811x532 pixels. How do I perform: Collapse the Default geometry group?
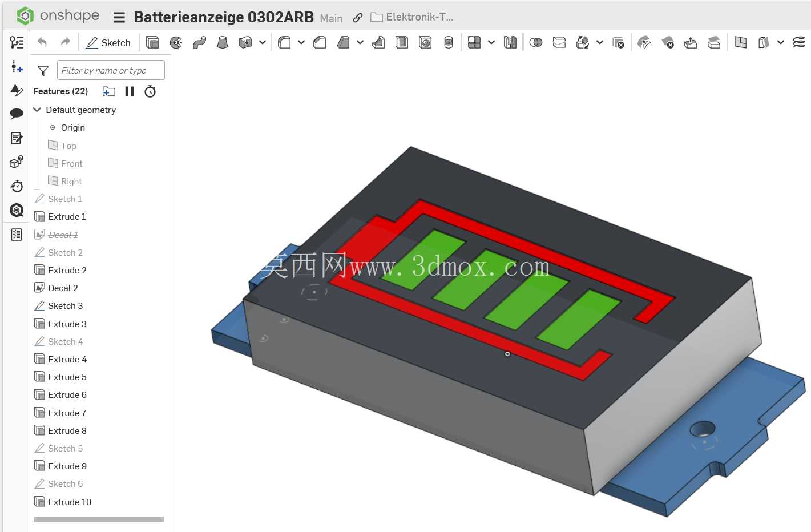[38, 110]
